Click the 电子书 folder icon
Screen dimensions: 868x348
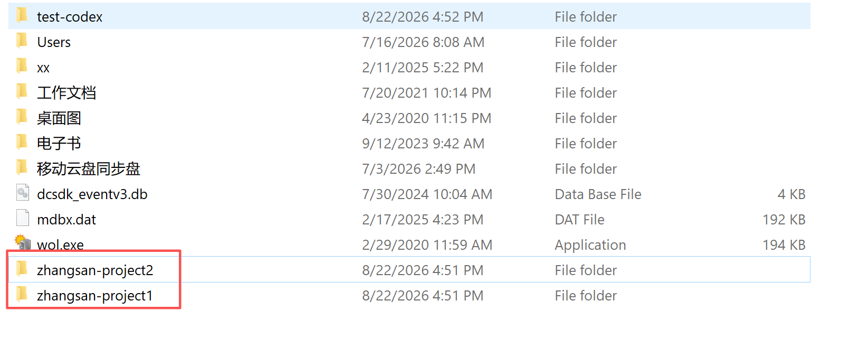[x=22, y=142]
